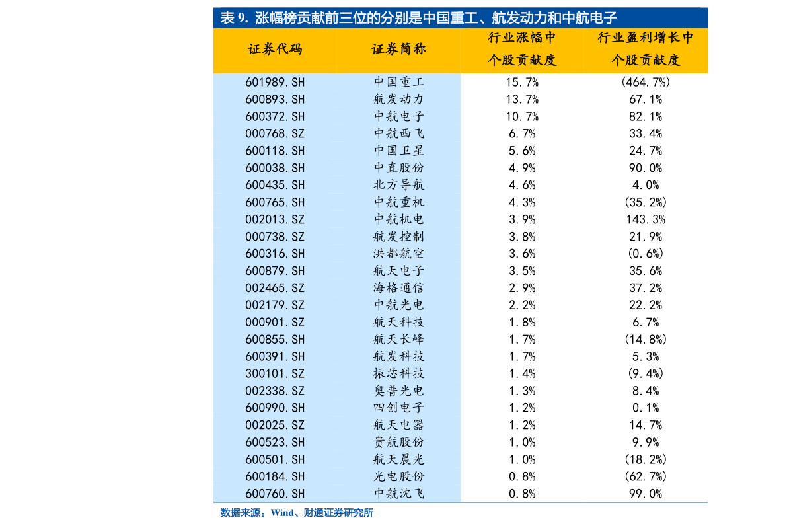Select the 行业盈利增长中个股贡献度 column header
787x532 pixels.
646,50
